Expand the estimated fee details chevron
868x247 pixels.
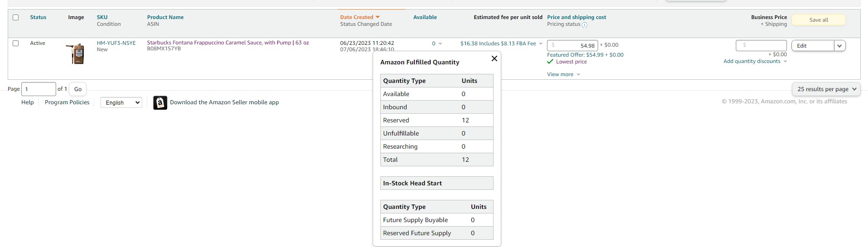tap(541, 44)
